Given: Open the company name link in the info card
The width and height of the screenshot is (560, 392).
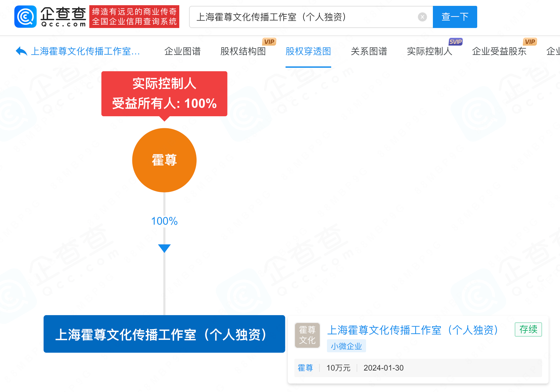Looking at the screenshot, I should [413, 330].
